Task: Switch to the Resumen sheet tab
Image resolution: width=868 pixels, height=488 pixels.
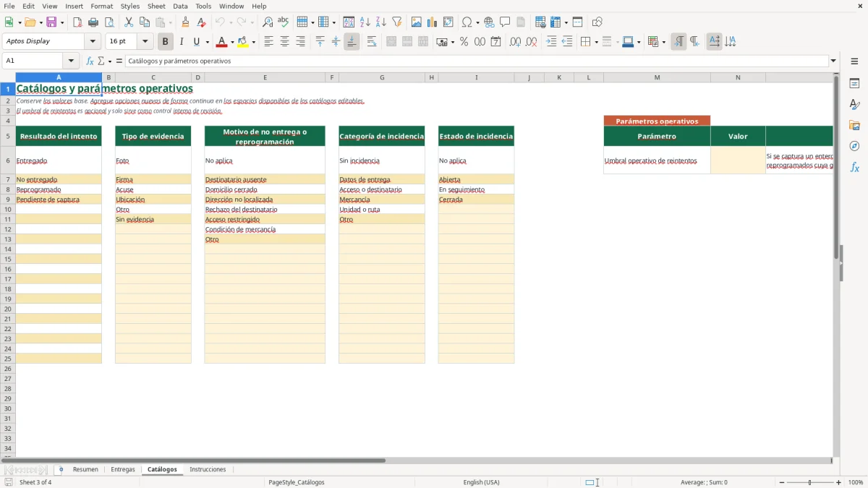Action: tap(85, 470)
